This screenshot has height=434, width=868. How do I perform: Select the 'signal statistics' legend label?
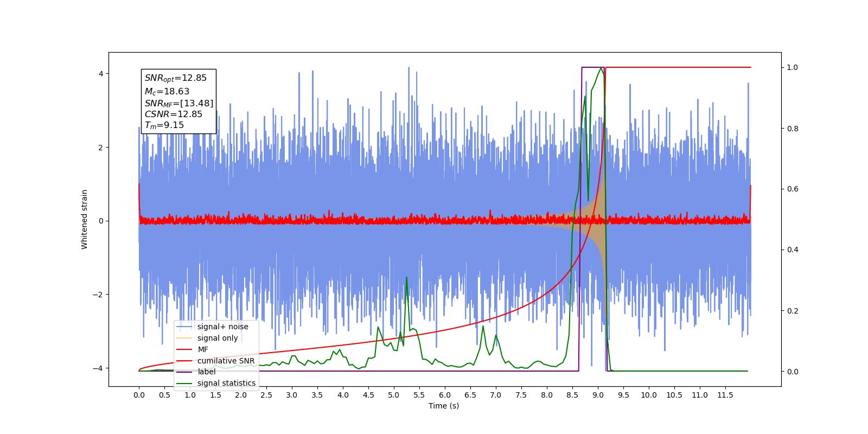[226, 383]
